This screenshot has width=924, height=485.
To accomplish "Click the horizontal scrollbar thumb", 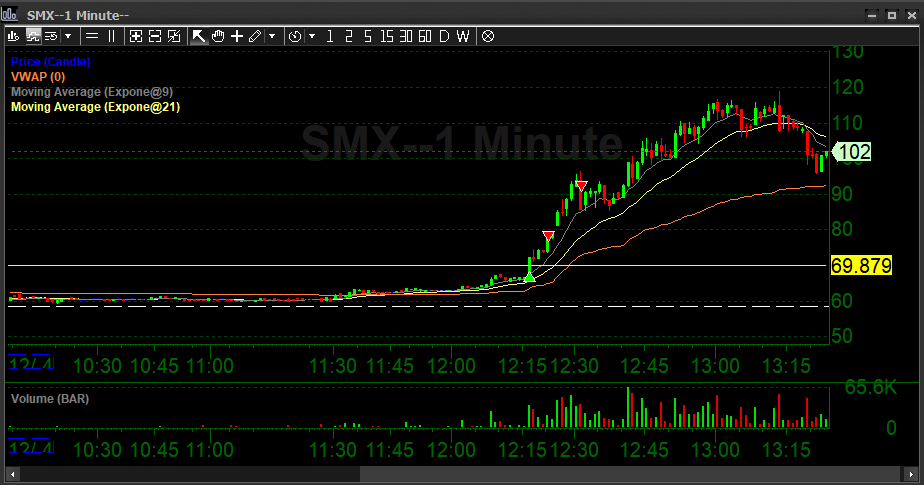I will coord(631,474).
